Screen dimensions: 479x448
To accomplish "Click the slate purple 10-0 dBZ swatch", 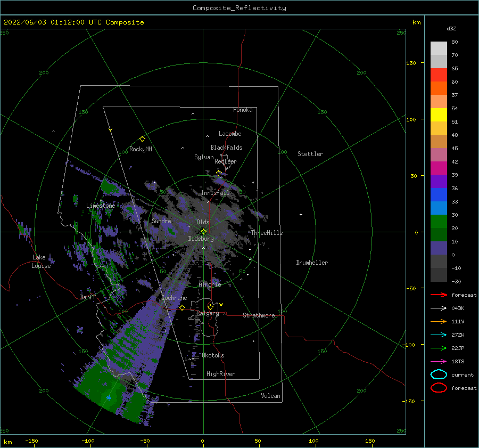I will click(439, 248).
